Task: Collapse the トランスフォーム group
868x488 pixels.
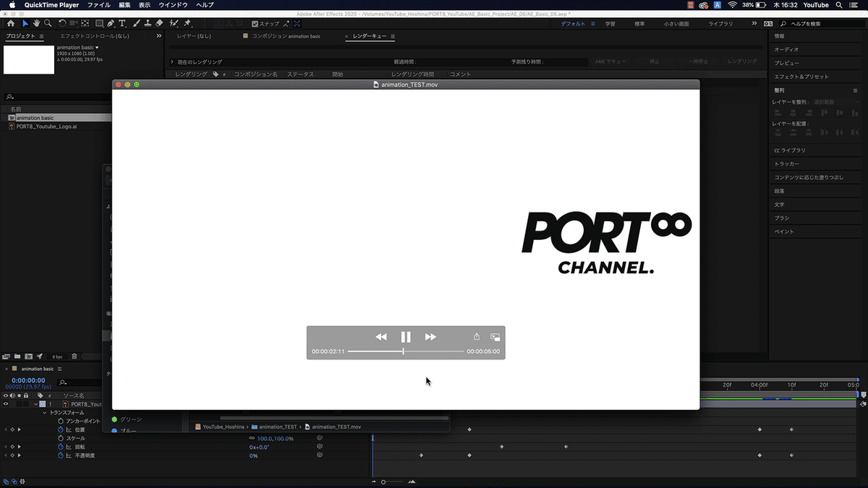Action: point(45,413)
